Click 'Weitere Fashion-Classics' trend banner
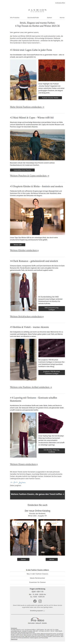This screenshot has height=644, width=75. tap(37, 494)
